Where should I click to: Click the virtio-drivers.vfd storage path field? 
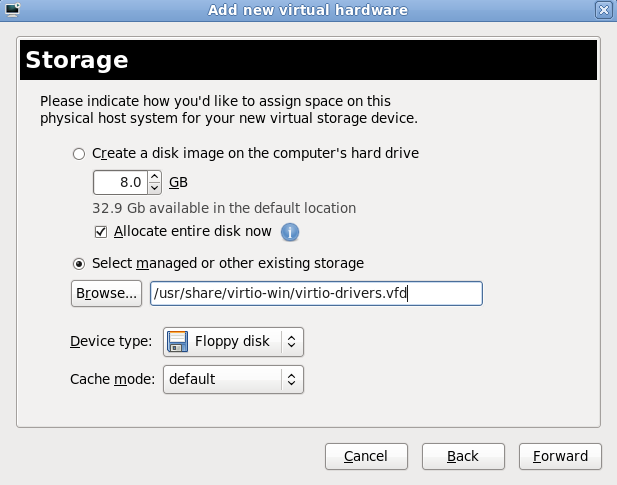click(315, 293)
